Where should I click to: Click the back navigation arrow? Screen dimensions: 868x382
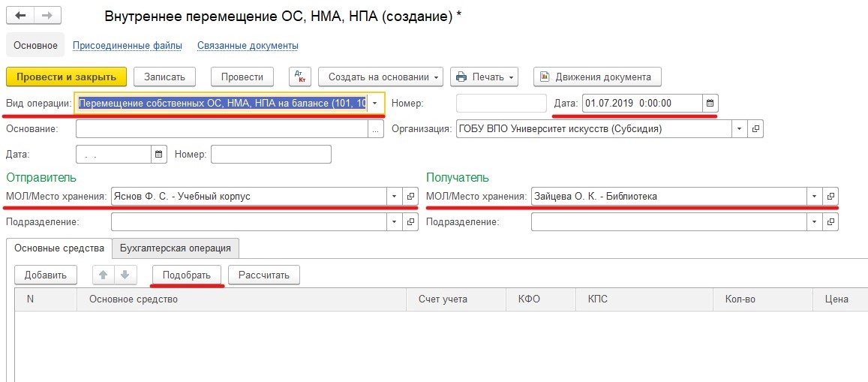pyautogui.click(x=21, y=16)
